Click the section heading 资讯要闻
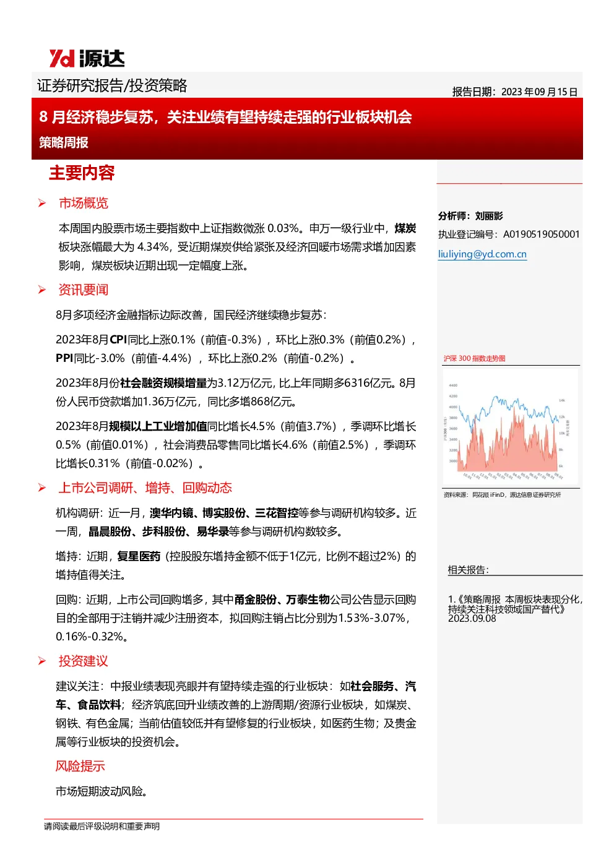Image resolution: width=614 pixels, height=868 pixels. [x=84, y=290]
